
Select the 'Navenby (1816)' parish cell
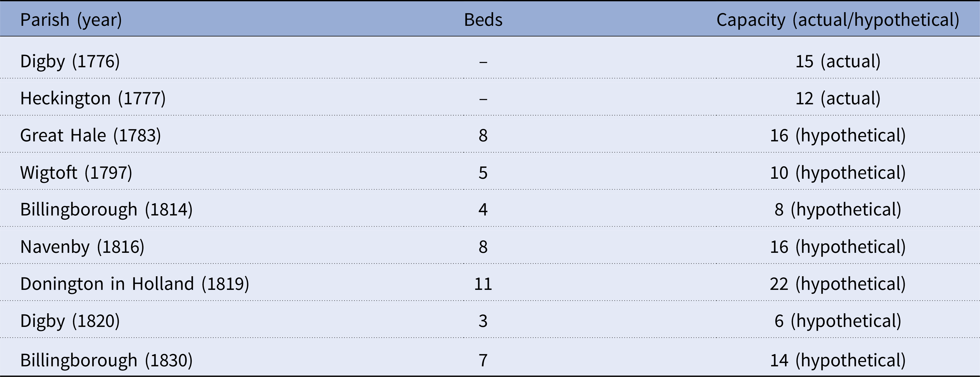82,247
